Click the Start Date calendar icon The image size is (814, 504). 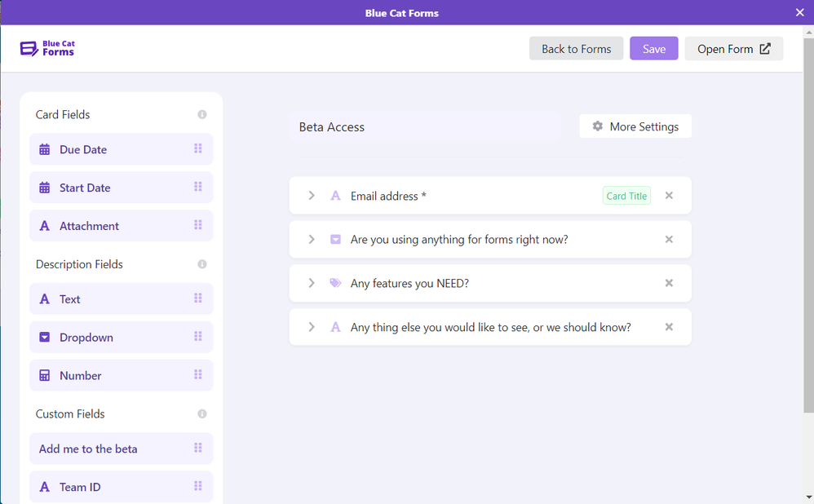(45, 188)
